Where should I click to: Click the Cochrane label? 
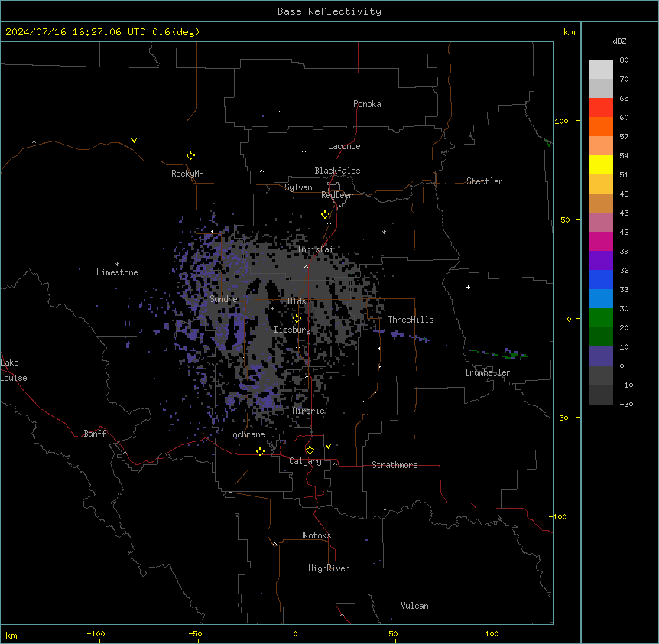point(246,434)
